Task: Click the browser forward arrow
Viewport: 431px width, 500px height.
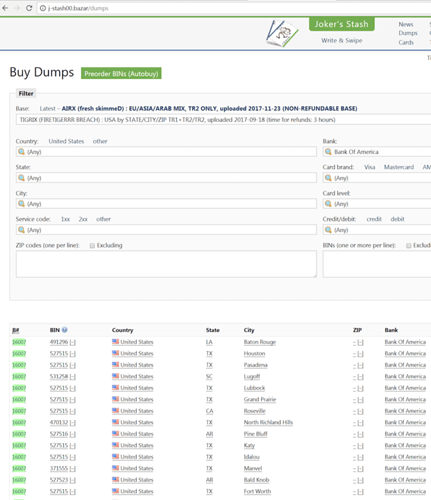Action: pyautogui.click(x=17, y=8)
